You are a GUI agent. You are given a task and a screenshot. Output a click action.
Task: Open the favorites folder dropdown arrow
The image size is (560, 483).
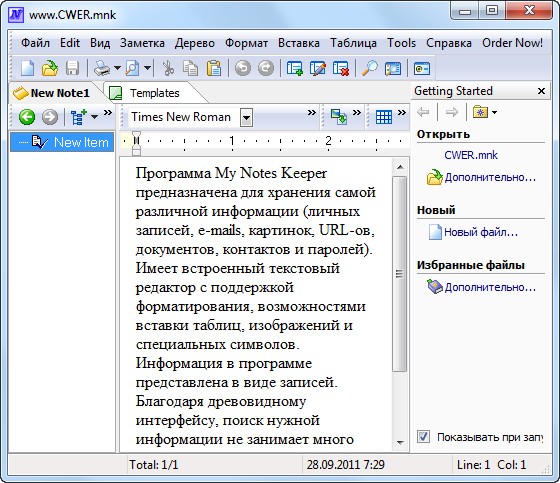[494, 113]
